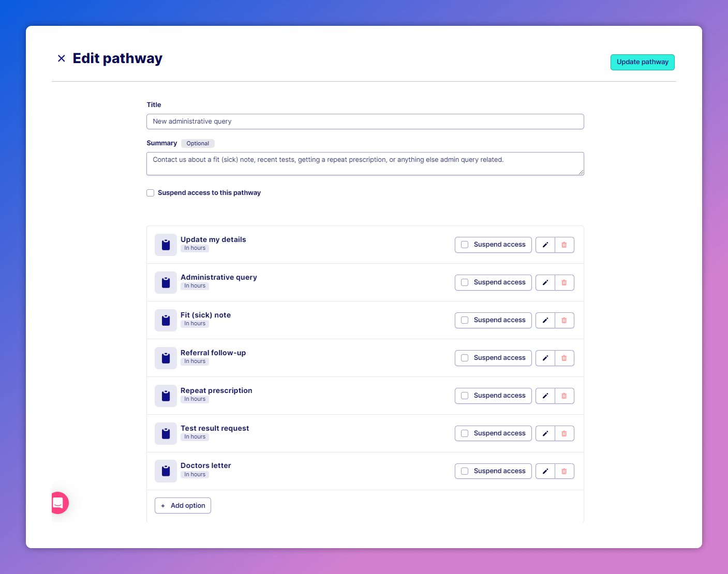Click the pencil edit icon for Update my details
The image size is (728, 574).
(x=545, y=245)
